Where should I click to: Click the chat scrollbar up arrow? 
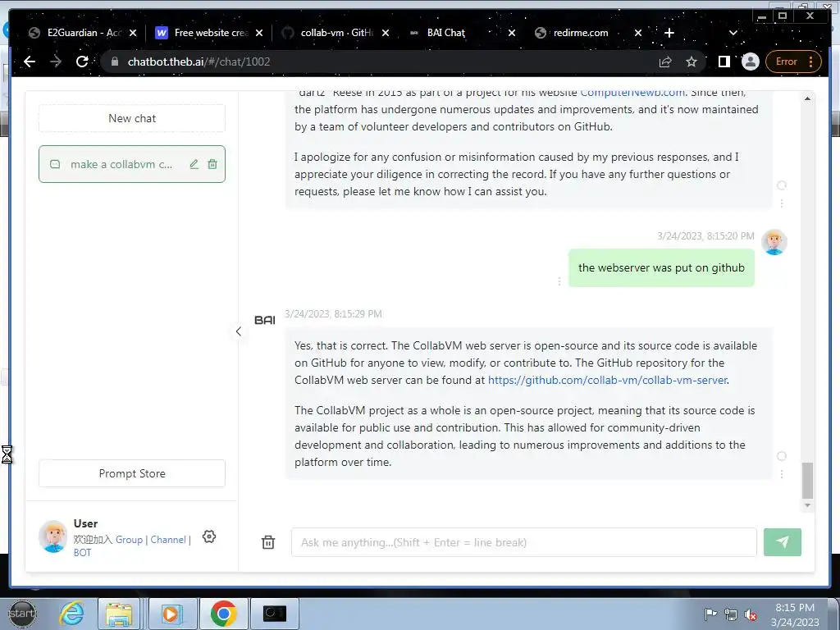[x=807, y=98]
